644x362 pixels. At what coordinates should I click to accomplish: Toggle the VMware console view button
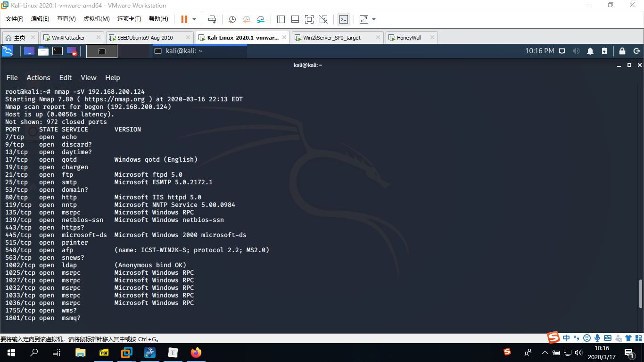344,19
